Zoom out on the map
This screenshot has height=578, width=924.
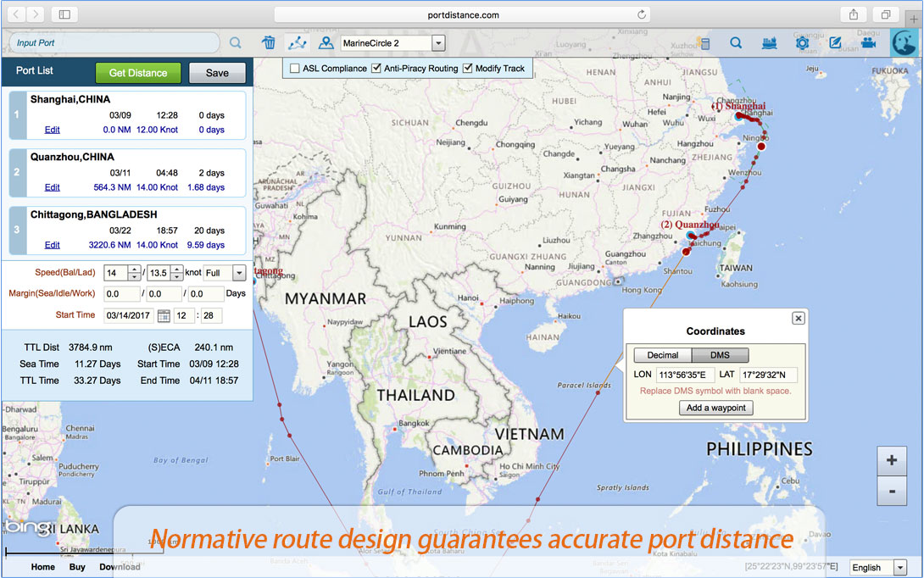pyautogui.click(x=892, y=491)
